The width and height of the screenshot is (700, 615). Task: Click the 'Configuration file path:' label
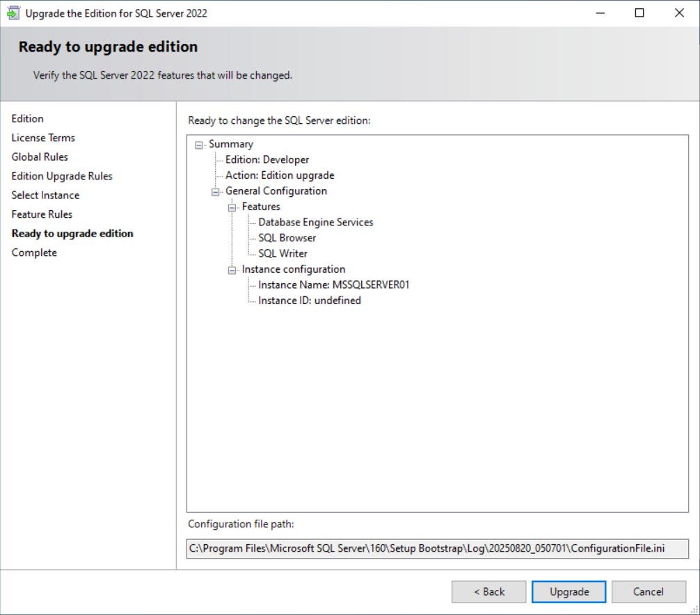point(241,524)
